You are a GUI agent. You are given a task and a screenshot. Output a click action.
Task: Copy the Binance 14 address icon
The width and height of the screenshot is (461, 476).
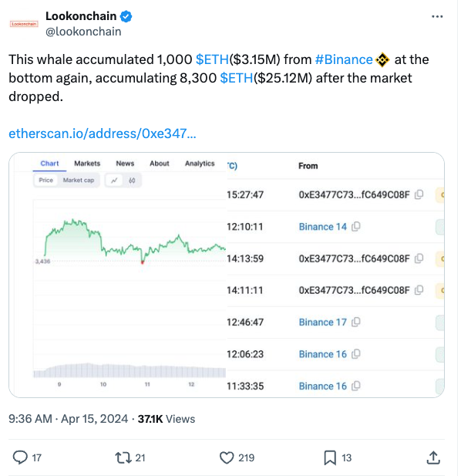(x=355, y=227)
